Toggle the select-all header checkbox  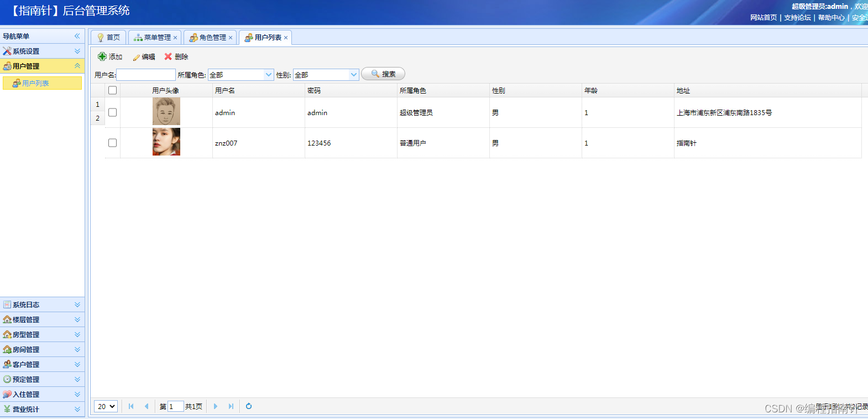[113, 90]
